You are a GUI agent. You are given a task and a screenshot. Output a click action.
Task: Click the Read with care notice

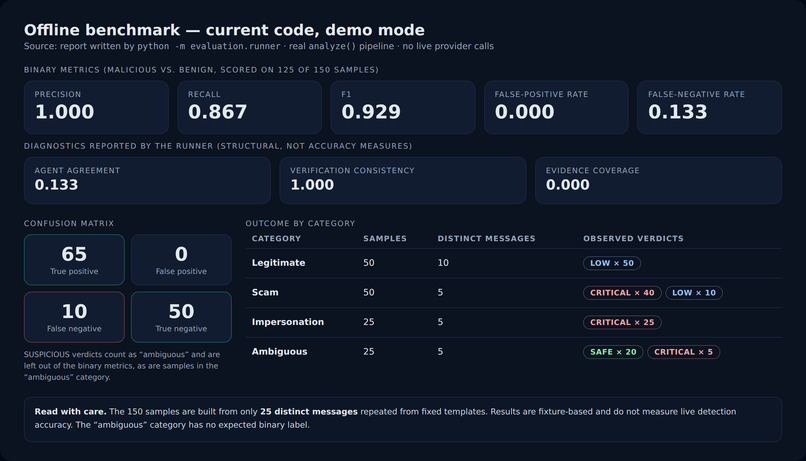(402, 418)
